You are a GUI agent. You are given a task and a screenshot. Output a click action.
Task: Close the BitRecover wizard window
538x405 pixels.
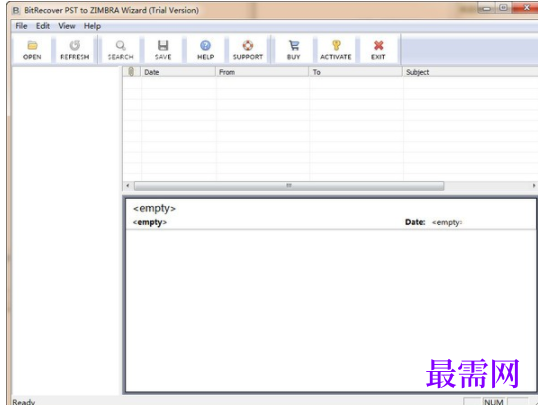526,8
